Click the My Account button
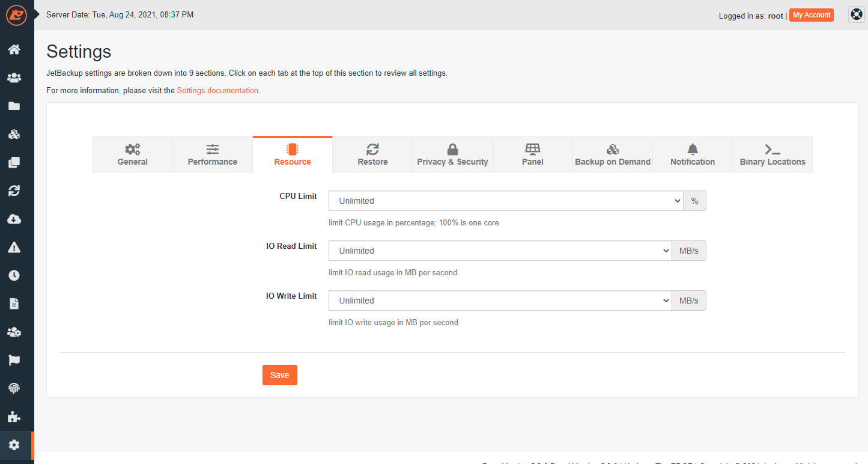This screenshot has height=464, width=868. [811, 14]
